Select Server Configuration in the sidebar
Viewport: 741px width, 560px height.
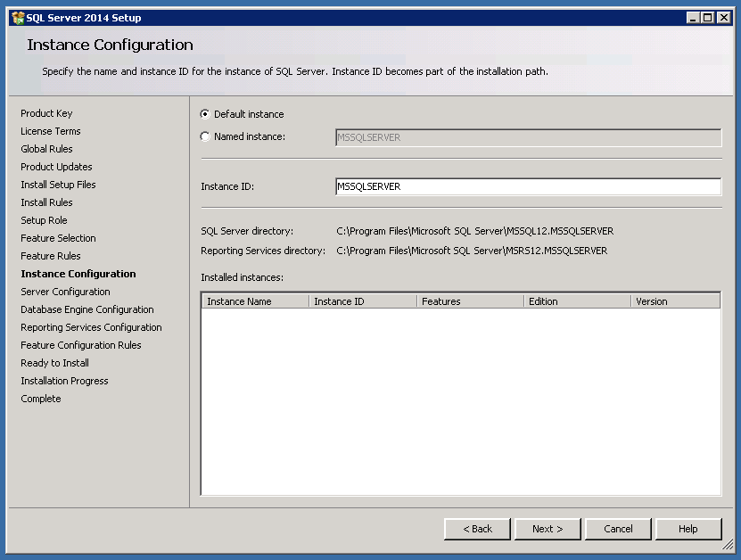[65, 292]
